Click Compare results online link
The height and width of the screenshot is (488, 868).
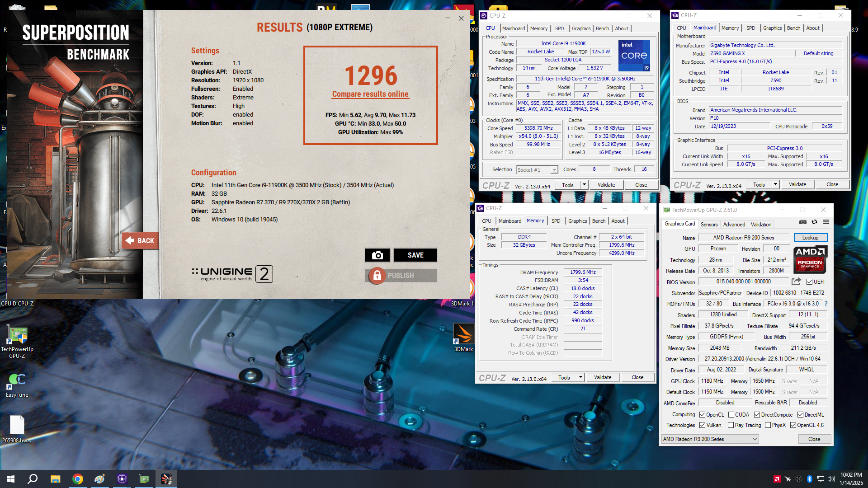[370, 94]
